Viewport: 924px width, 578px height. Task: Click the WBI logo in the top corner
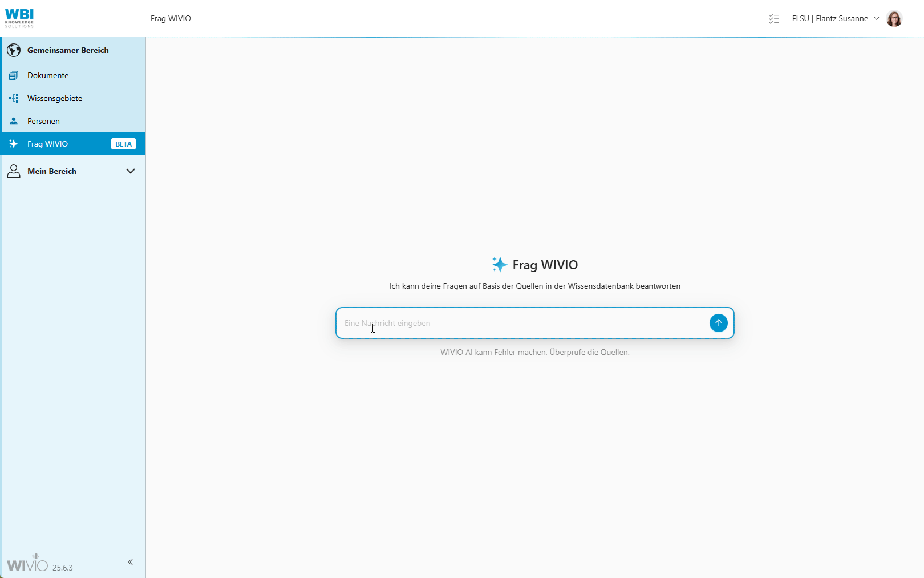pos(19,17)
